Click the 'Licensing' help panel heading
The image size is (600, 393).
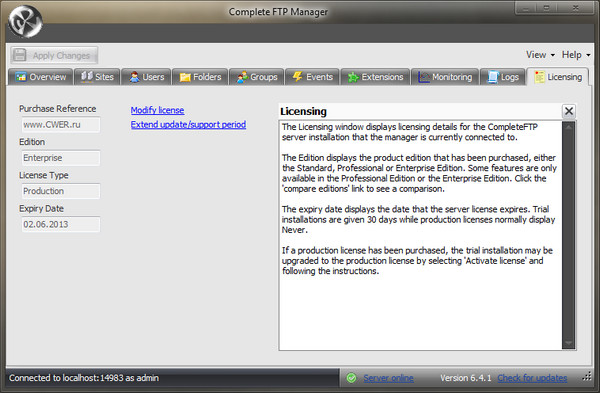click(x=303, y=111)
